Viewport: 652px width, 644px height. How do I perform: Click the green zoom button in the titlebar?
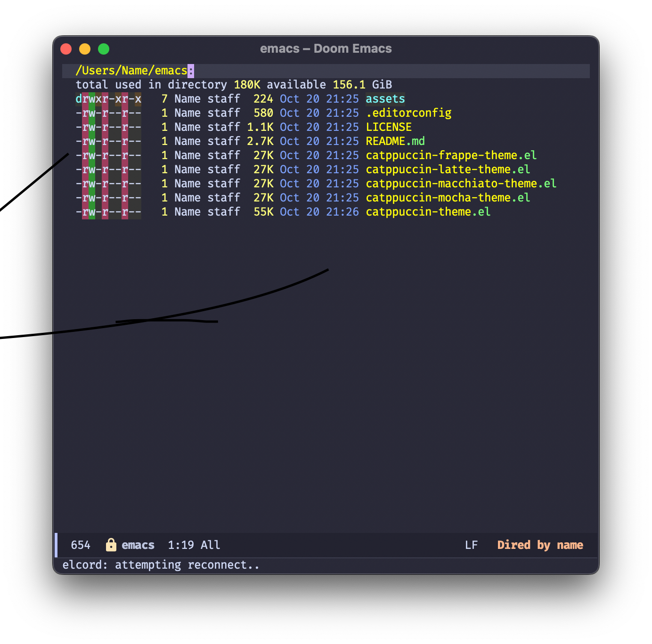(x=103, y=48)
